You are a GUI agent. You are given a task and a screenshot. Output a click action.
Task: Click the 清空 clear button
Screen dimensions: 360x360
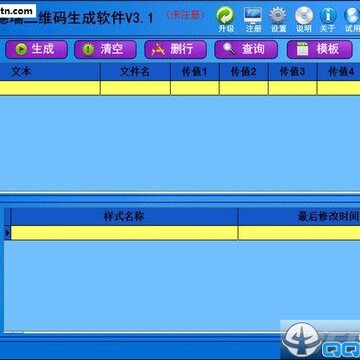[x=105, y=49]
